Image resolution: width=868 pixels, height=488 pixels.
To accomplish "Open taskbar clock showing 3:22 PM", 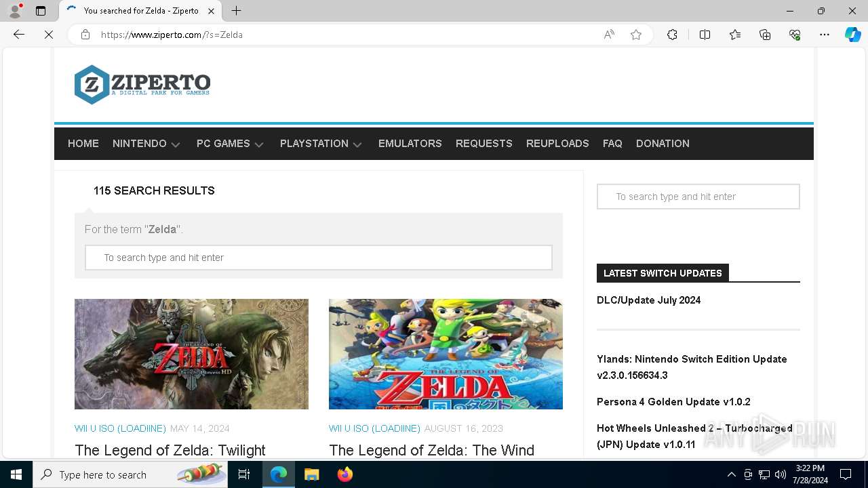I will tap(810, 474).
